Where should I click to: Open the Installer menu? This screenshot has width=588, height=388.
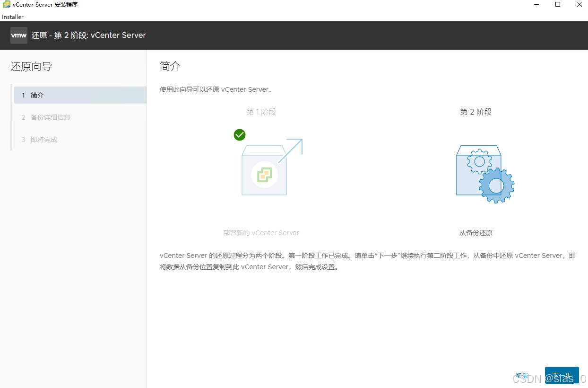coord(13,17)
